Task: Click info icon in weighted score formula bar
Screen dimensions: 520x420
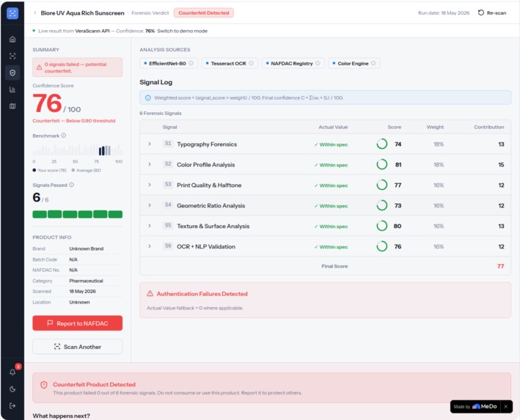Action: pos(148,97)
